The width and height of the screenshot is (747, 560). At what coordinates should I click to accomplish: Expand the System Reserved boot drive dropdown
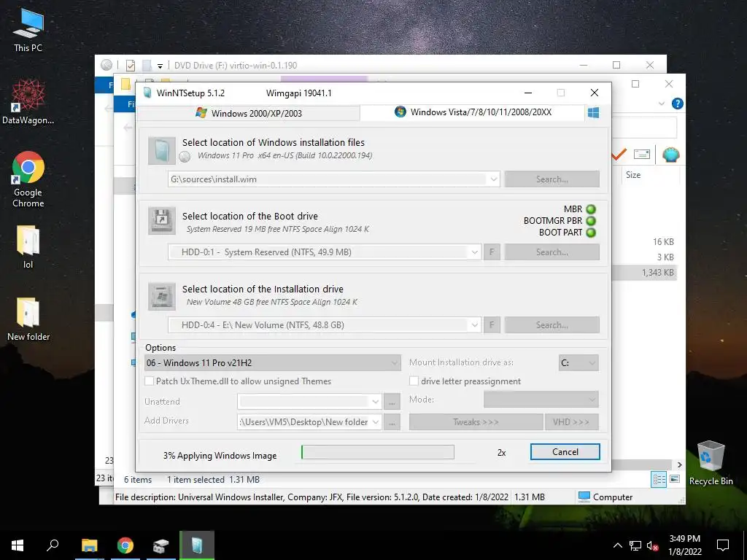474,252
